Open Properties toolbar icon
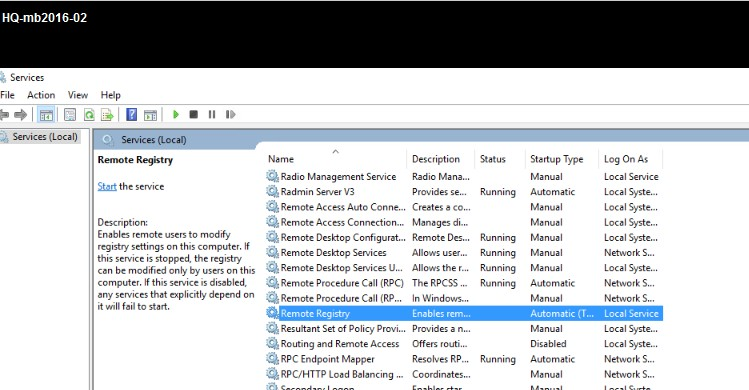This screenshot has width=749, height=390. click(70, 115)
